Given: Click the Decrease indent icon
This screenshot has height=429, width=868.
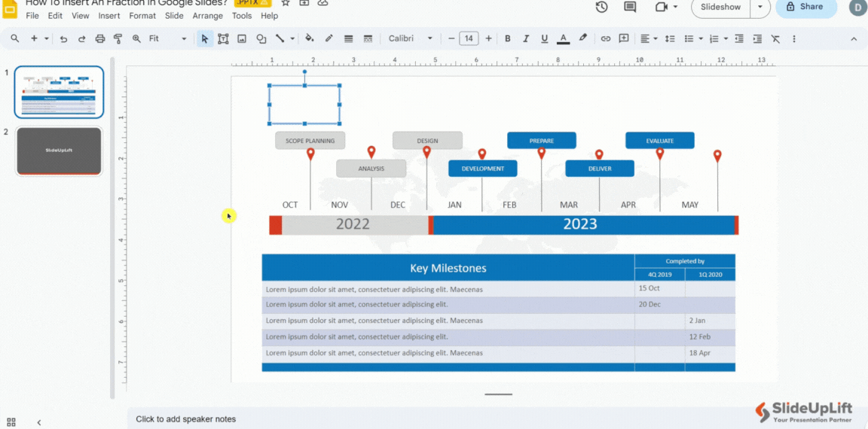Looking at the screenshot, I should pyautogui.click(x=739, y=38).
